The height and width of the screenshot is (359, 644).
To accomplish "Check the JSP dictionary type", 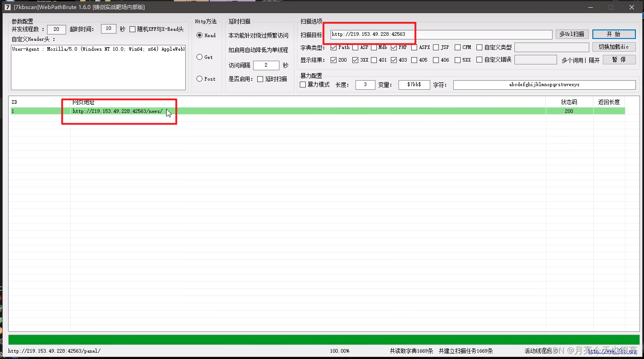I will tap(436, 47).
